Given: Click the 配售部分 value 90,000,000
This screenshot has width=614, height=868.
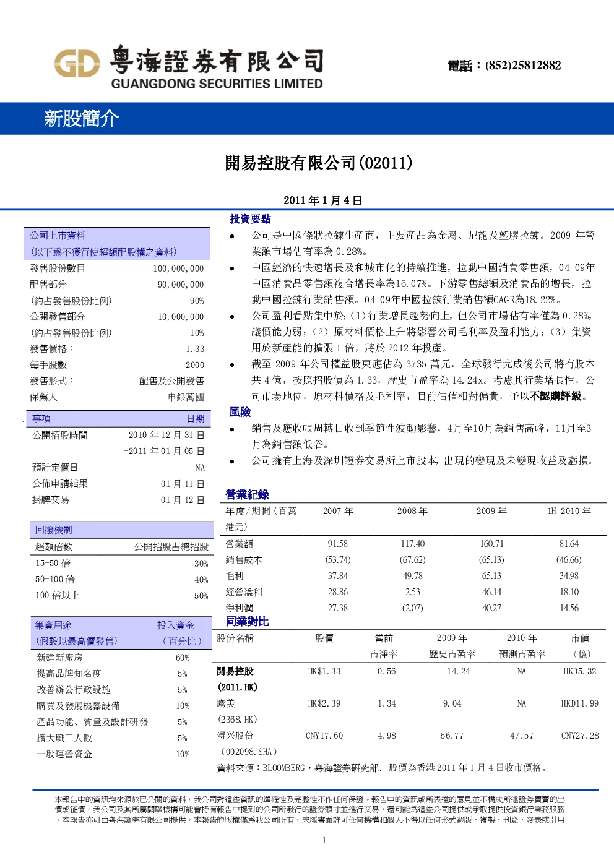Looking at the screenshot, I should coord(181,285).
